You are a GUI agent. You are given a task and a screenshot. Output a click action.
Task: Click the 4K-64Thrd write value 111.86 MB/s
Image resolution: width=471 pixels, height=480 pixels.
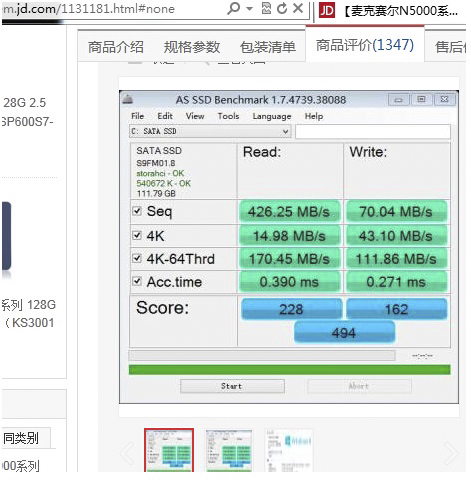click(x=396, y=259)
